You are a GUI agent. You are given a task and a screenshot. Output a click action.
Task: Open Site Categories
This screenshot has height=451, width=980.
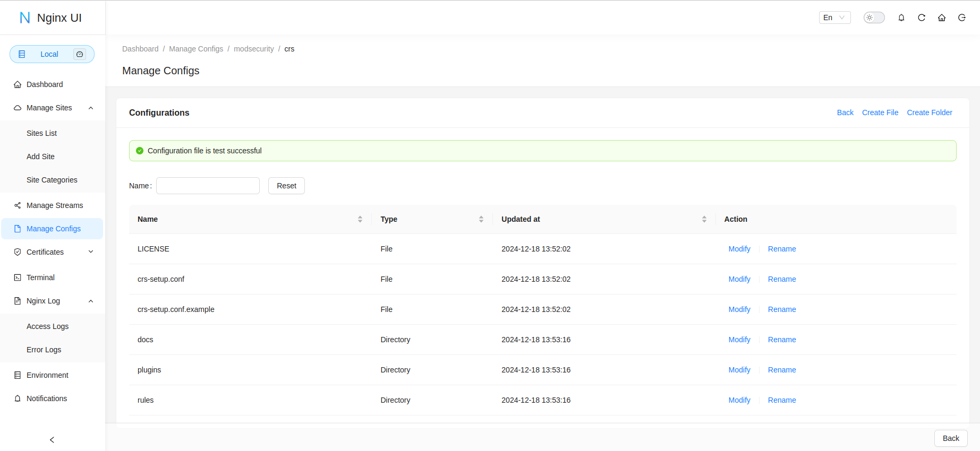(52, 180)
